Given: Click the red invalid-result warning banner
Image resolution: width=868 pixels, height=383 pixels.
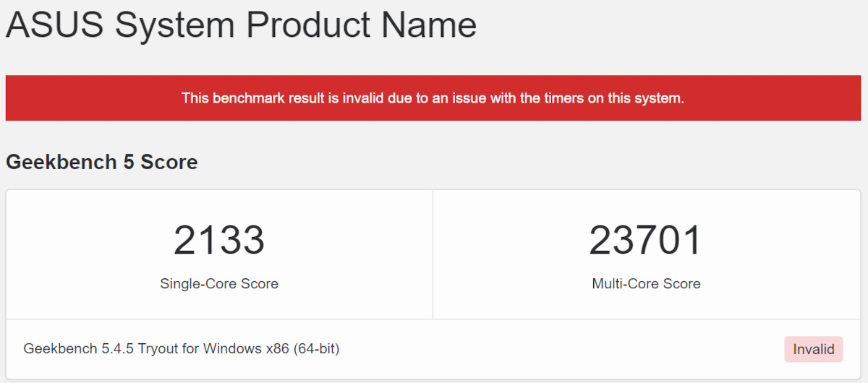Looking at the screenshot, I should (x=433, y=98).
